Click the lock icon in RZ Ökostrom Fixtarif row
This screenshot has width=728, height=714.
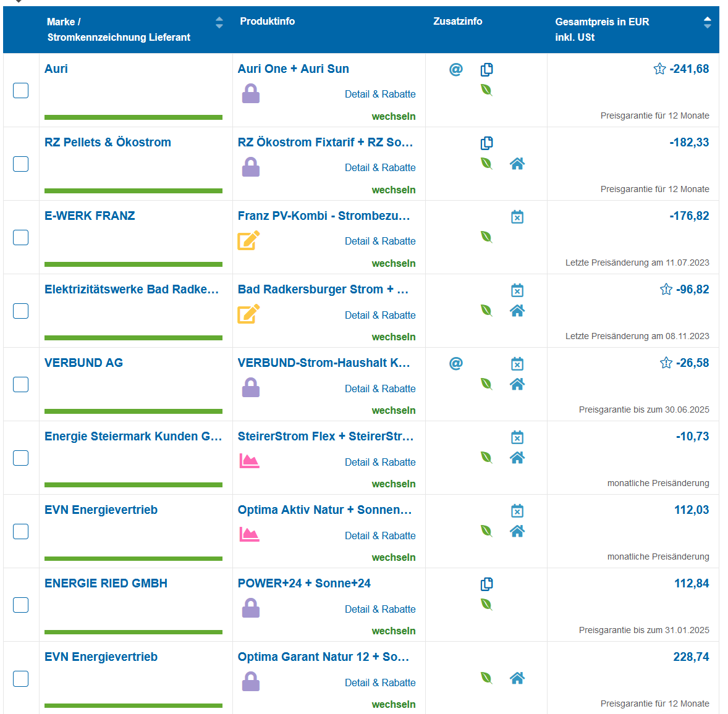click(251, 167)
